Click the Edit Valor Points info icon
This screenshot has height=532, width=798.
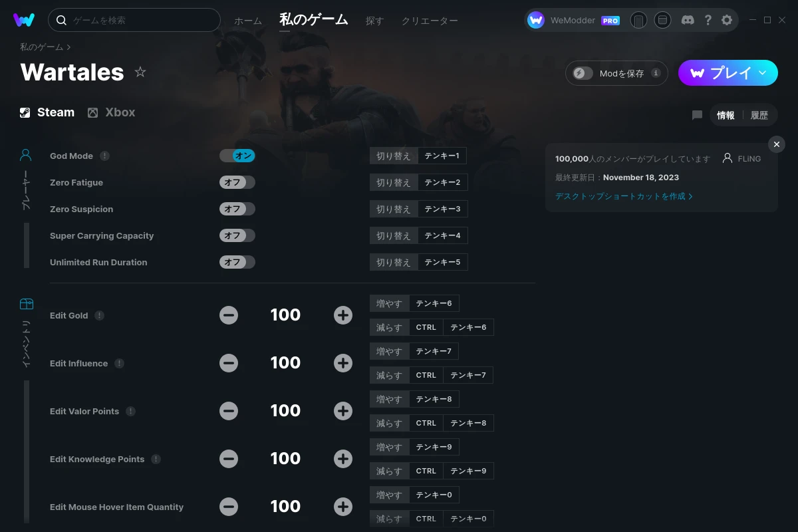[x=130, y=411]
